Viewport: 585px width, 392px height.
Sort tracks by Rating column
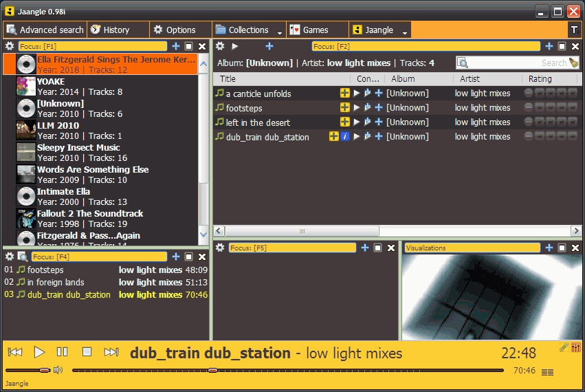[549, 79]
